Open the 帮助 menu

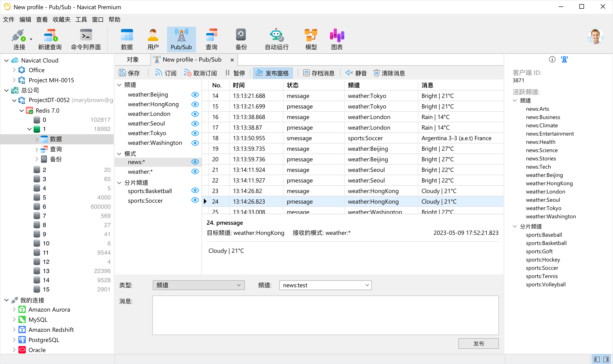[114, 19]
